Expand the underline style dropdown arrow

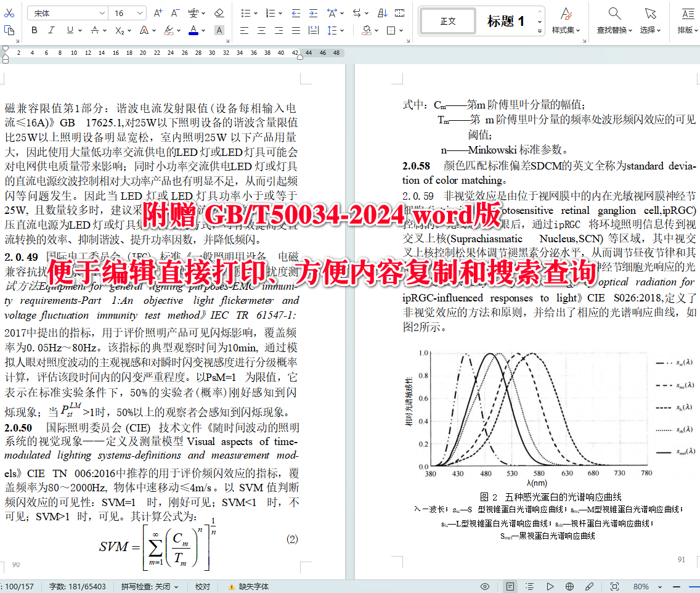[80, 31]
